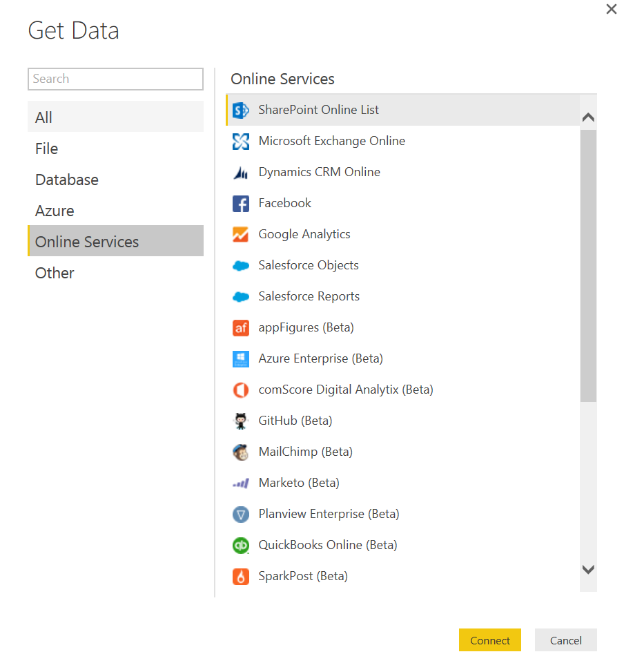Select 'Marketo (Beta)' label
The width and height of the screenshot is (624, 672).
pos(299,483)
